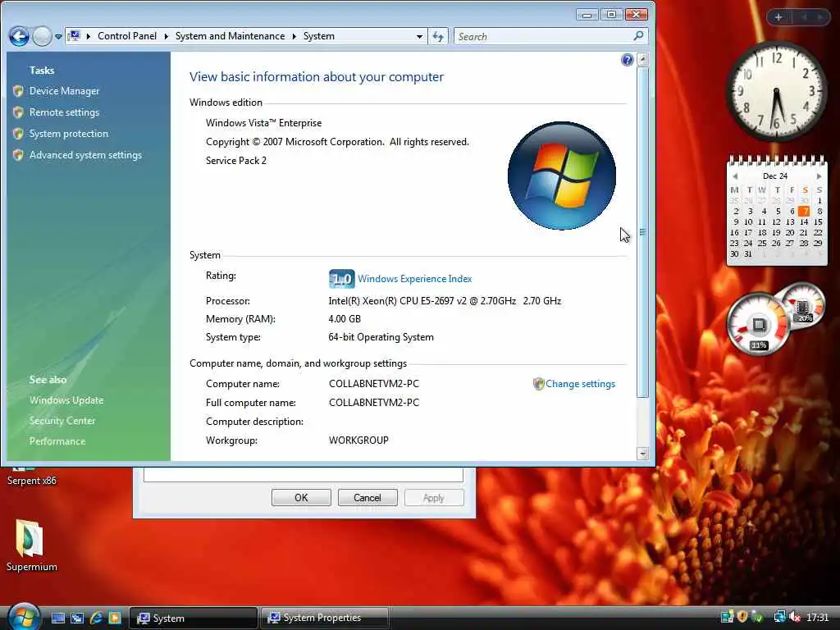The height and width of the screenshot is (630, 840).
Task: Go to previous month in calendar gadget
Action: tap(736, 176)
